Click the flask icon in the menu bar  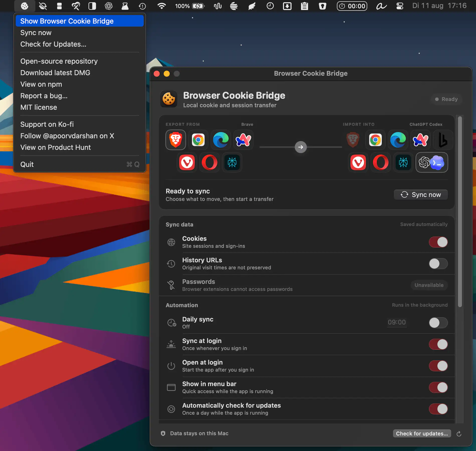tap(125, 6)
